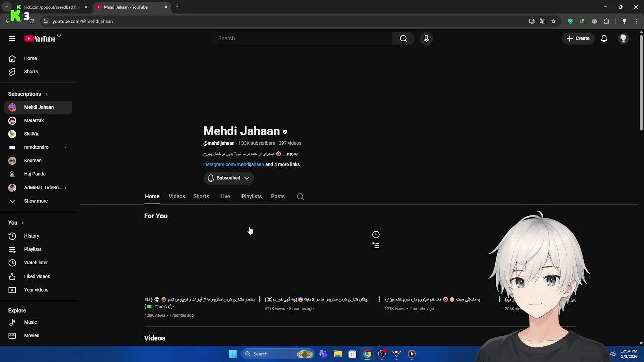This screenshot has width=644, height=362.
Task: Expand channel description with ...more
Action: tap(290, 154)
